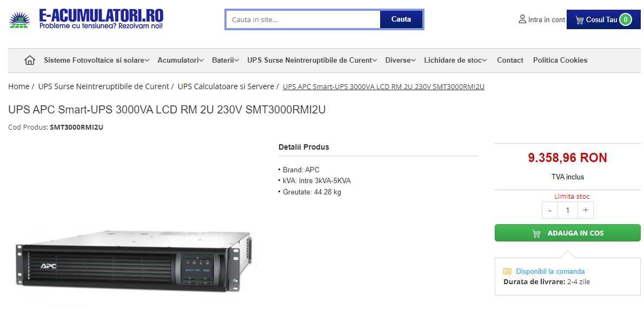Screen dimensions: 644x309
Task: Click the user account icon
Action: [x=522, y=19]
